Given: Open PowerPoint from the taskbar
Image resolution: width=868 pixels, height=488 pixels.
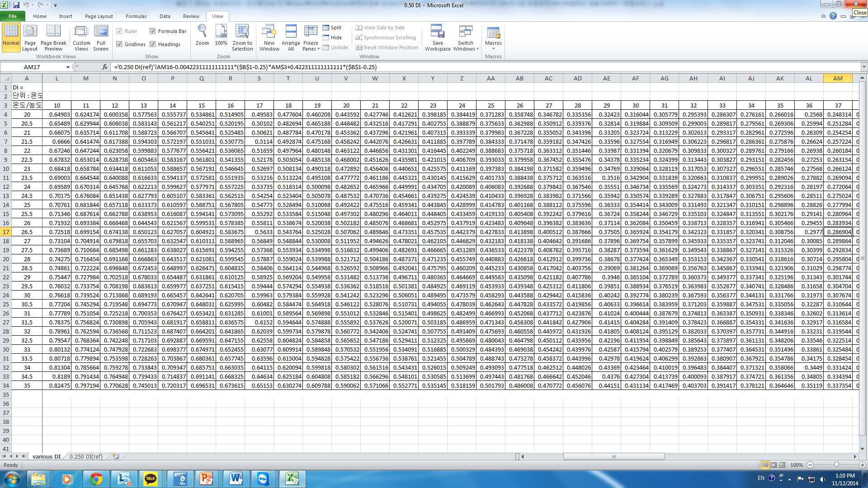Looking at the screenshot, I should coord(207,479).
